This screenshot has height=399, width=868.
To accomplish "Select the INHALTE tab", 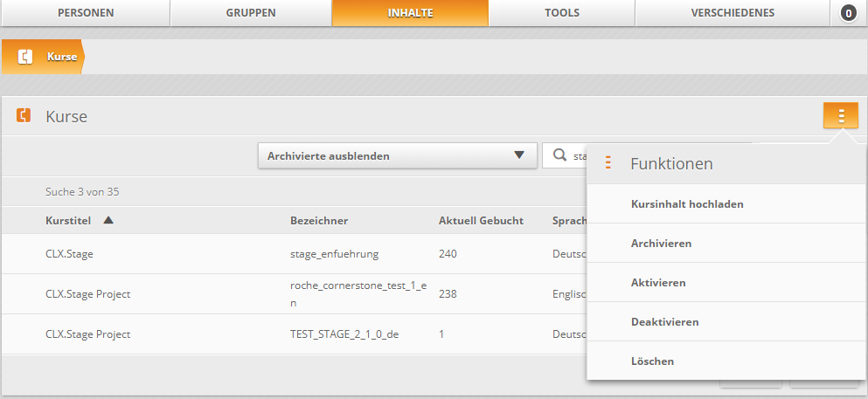I will pos(410,13).
